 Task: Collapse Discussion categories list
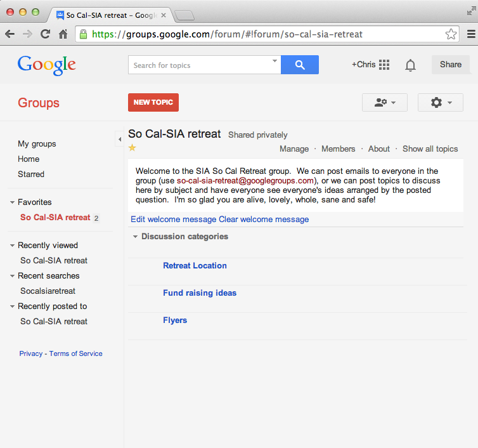(136, 237)
